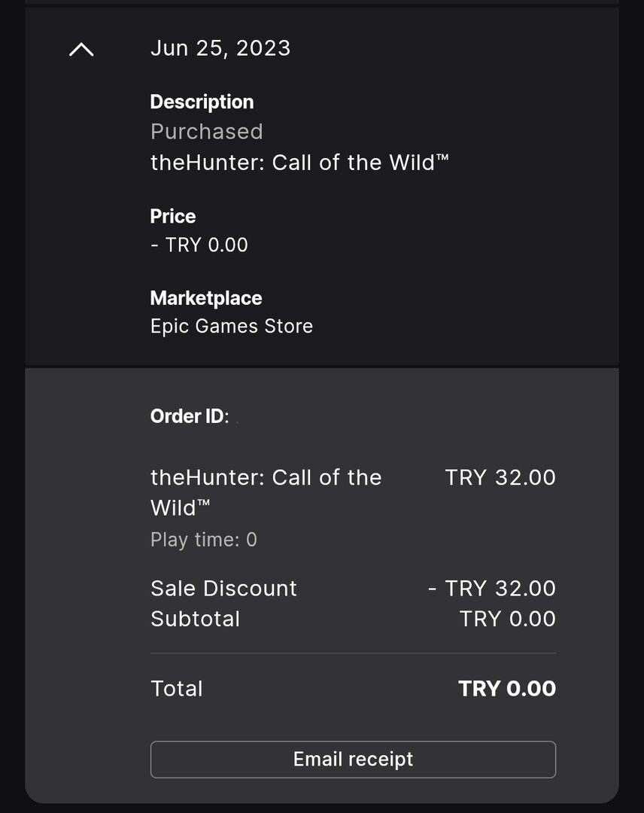The image size is (644, 813).
Task: Click theHunter: Call of the Wild description title
Action: tap(299, 163)
